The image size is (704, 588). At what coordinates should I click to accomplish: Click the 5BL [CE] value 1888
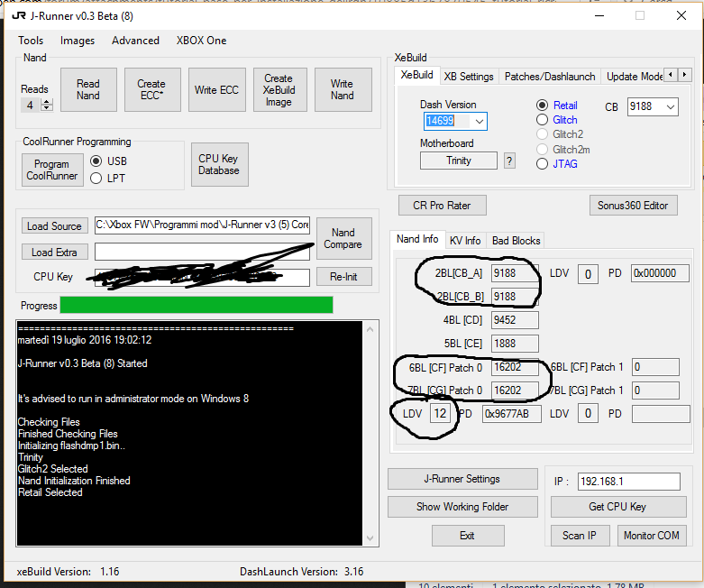[515, 344]
